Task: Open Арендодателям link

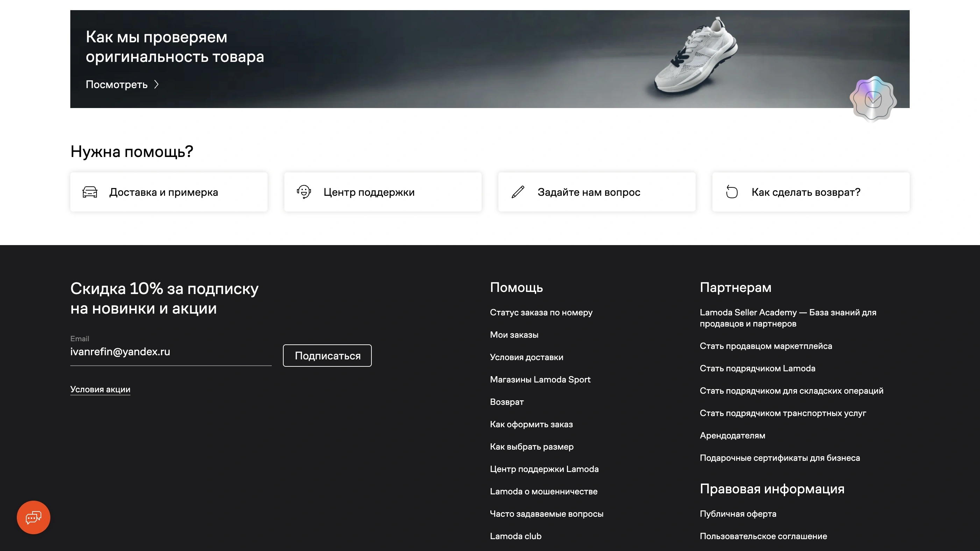Action: (732, 435)
